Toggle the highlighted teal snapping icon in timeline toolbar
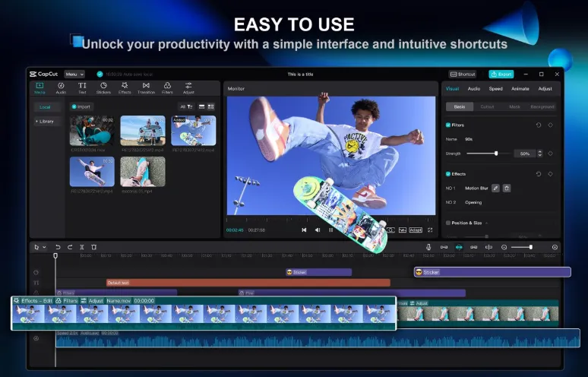The image size is (588, 377). point(459,247)
